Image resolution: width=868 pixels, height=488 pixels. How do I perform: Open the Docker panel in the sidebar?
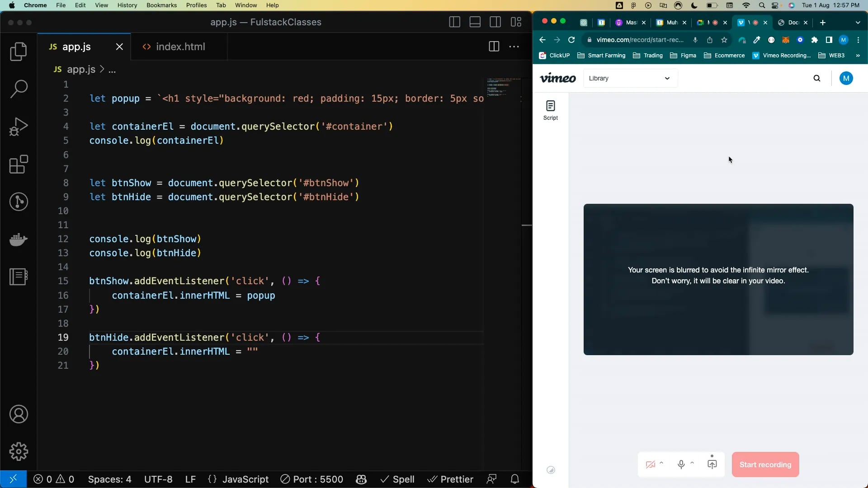click(19, 239)
